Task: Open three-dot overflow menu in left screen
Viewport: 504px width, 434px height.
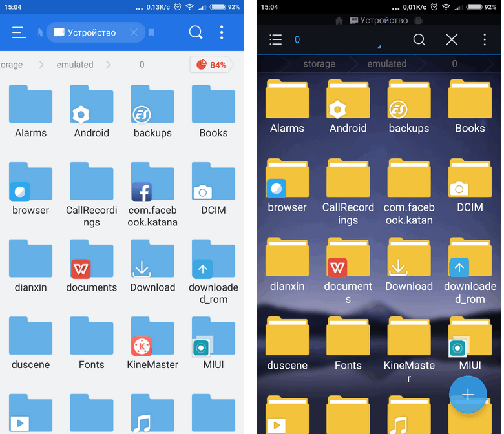Action: (222, 32)
